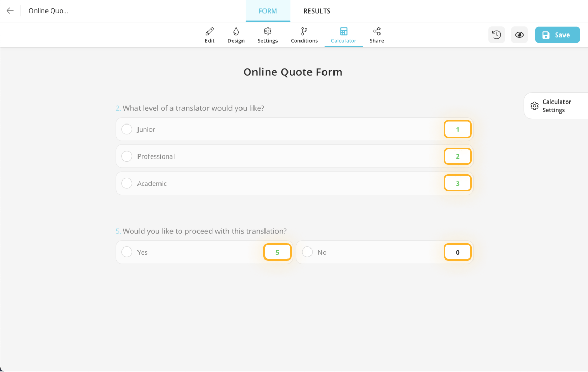Edit the score value for Academic
This screenshot has height=372, width=588.
458,183
